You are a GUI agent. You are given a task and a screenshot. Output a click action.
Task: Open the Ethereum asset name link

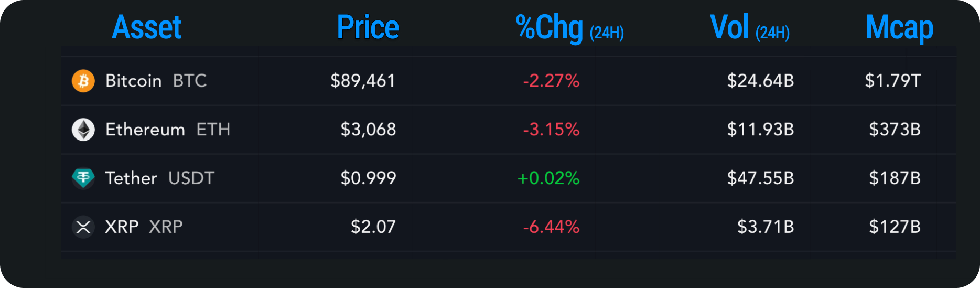pos(145,130)
